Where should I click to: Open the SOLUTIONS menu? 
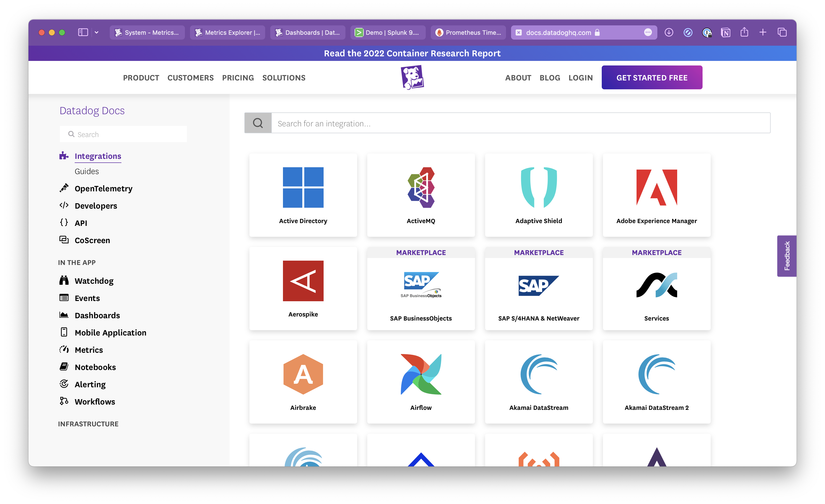[x=284, y=78]
